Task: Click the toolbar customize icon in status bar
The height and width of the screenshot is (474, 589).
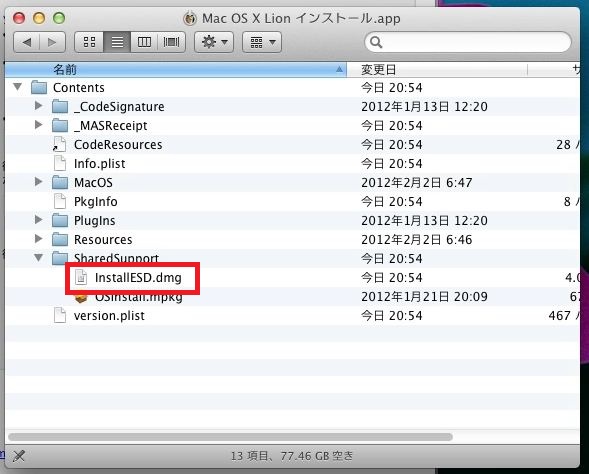Action: tap(19, 456)
